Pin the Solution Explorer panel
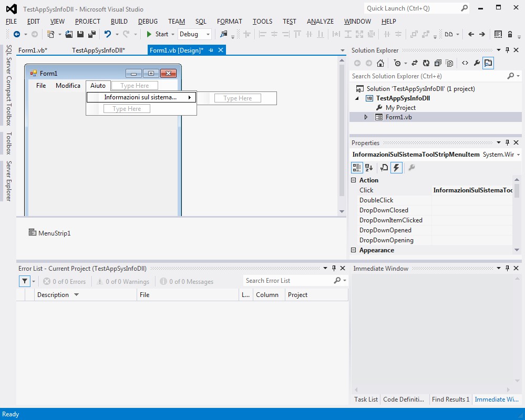Screen dimensions: 525x420 [x=507, y=50]
